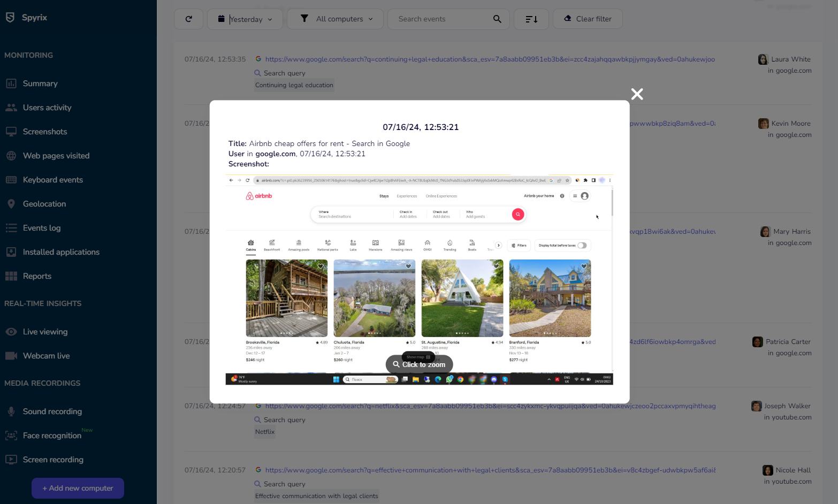Image resolution: width=838 pixels, height=504 pixels.
Task: Click Web pages visited globe icon
Action: pos(11,156)
